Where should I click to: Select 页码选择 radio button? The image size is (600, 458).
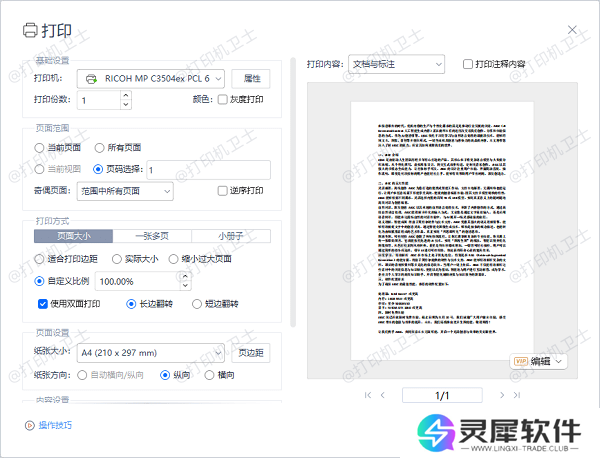(x=98, y=169)
